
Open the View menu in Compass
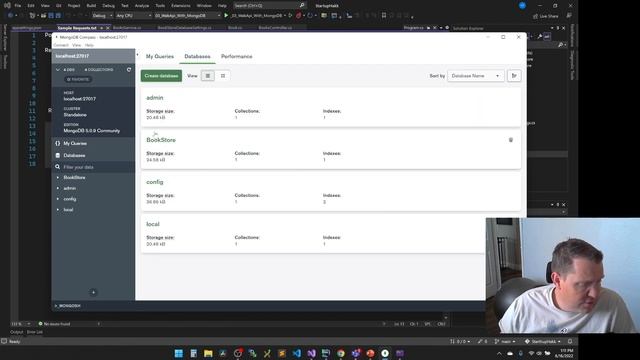[76, 45]
